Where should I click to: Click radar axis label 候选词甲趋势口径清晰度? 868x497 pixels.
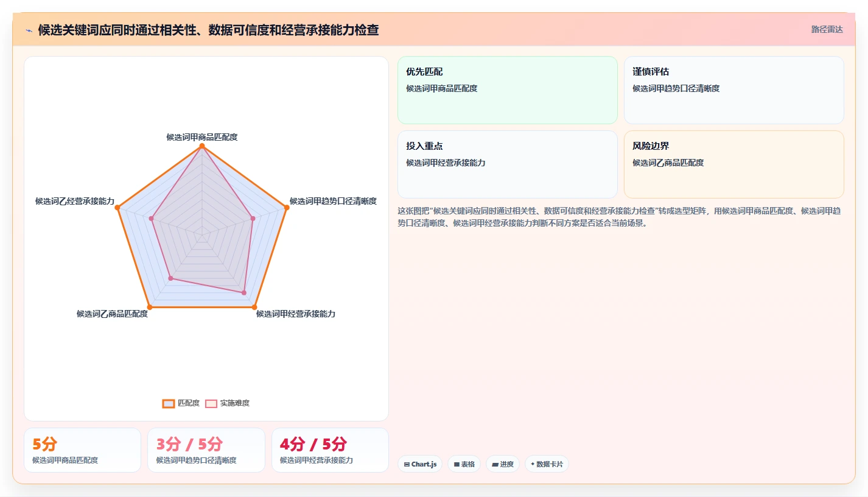click(333, 201)
